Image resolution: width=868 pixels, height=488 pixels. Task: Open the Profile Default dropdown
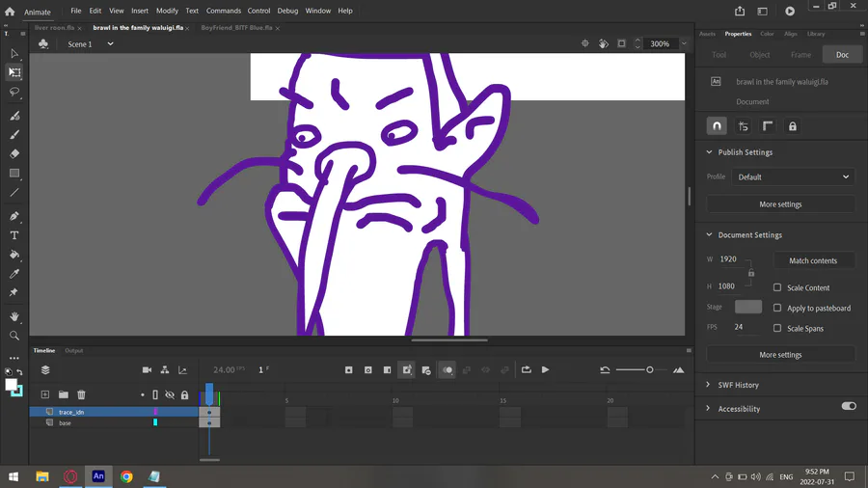793,177
